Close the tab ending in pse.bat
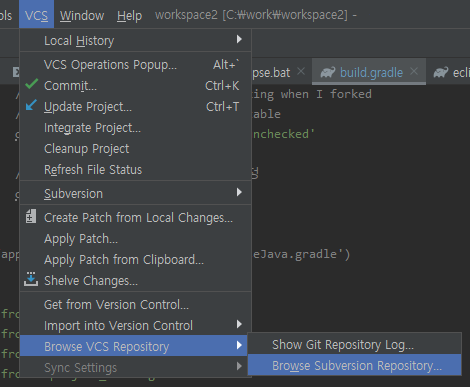470x387 pixels. pos(301,71)
